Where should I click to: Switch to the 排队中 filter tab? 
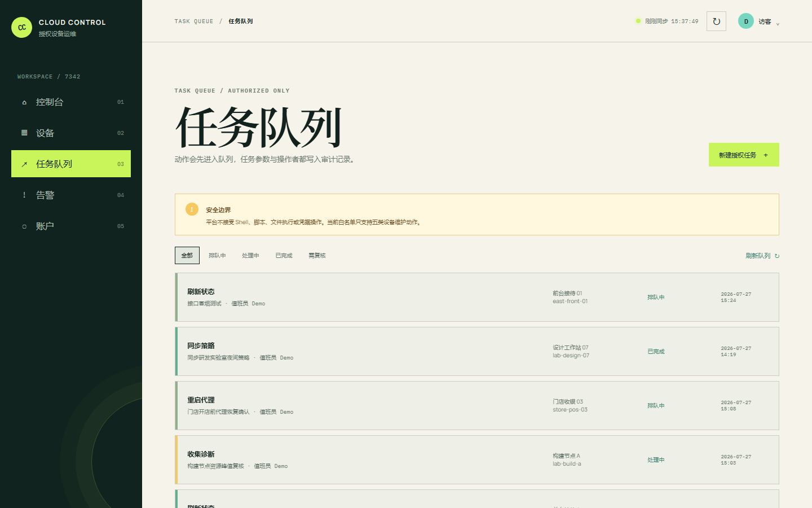pyautogui.click(x=217, y=256)
